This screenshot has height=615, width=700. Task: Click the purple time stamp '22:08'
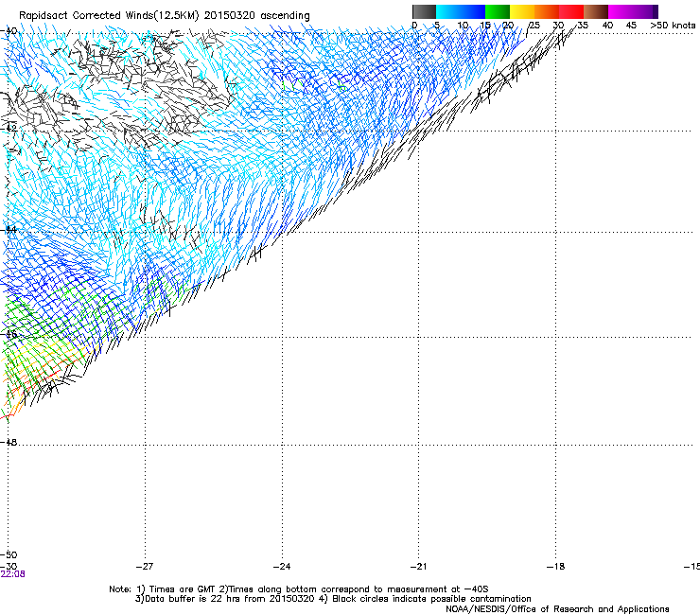coord(12,574)
